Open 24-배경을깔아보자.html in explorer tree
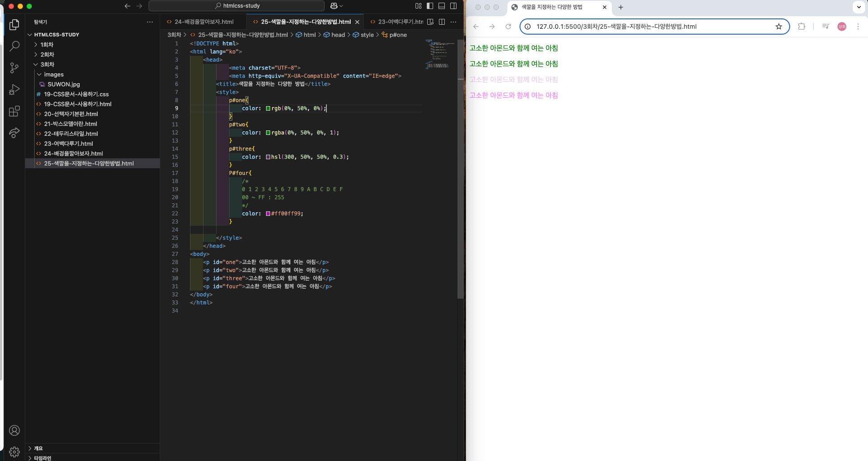868x461 pixels. pyautogui.click(x=92, y=153)
